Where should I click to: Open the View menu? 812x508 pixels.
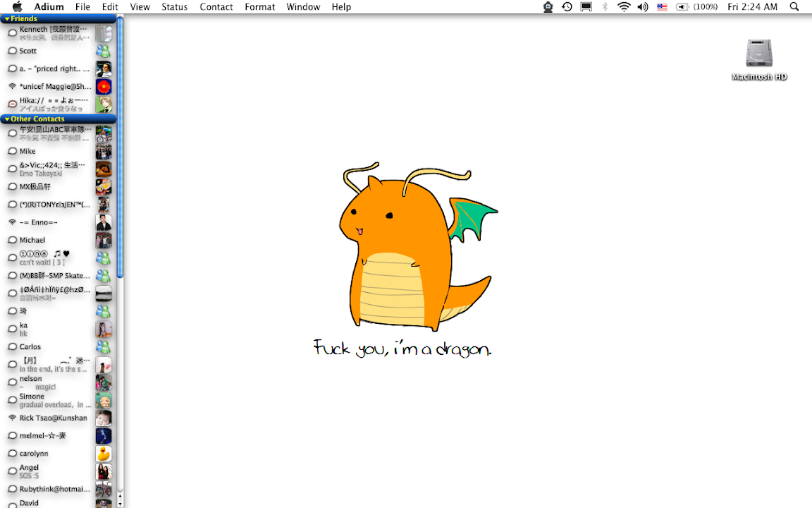(x=140, y=7)
